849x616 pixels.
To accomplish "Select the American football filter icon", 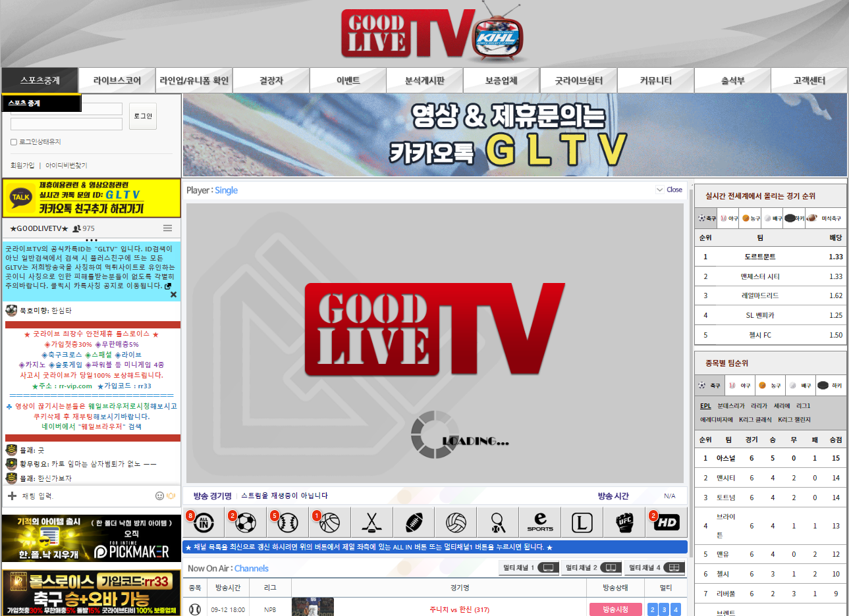I will [414, 523].
